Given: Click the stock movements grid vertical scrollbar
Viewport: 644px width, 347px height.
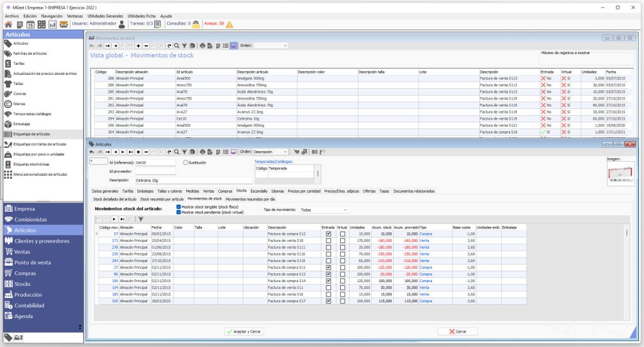Looking at the screenshot, I should click(627, 271).
